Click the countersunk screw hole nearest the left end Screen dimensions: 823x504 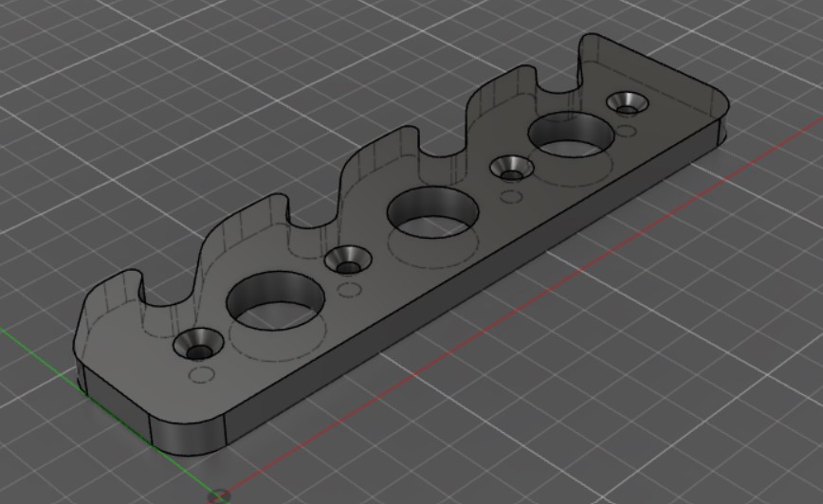click(198, 345)
